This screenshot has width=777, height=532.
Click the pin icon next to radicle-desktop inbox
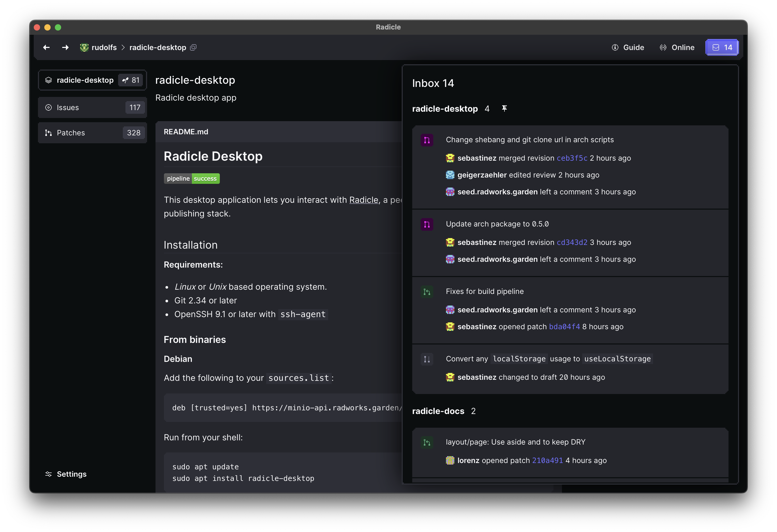pos(504,108)
